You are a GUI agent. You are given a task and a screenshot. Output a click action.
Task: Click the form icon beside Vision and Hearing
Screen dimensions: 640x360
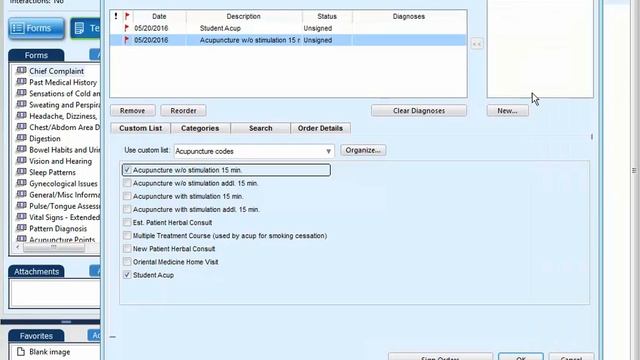point(21,161)
